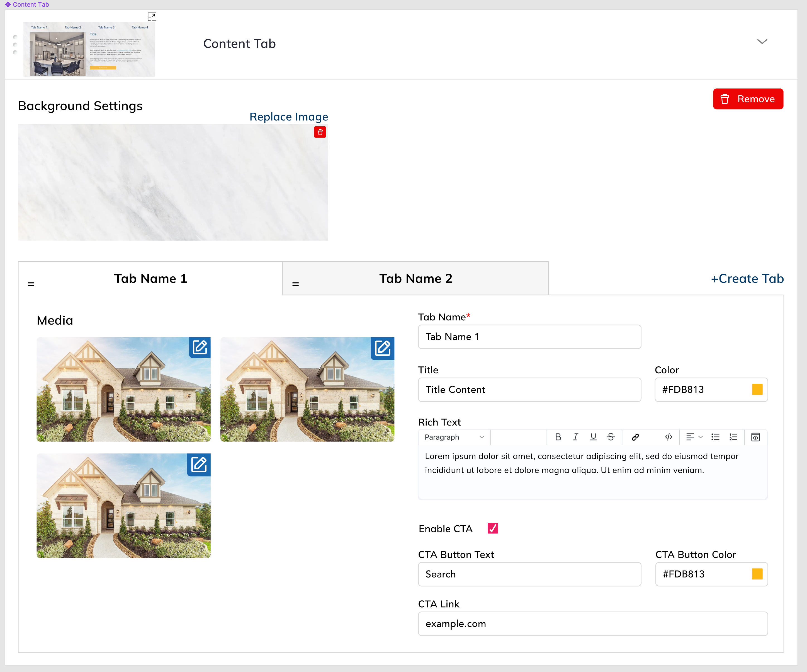Apply italic formatting in rich text editor
Image resolution: width=807 pixels, height=672 pixels.
coord(575,437)
